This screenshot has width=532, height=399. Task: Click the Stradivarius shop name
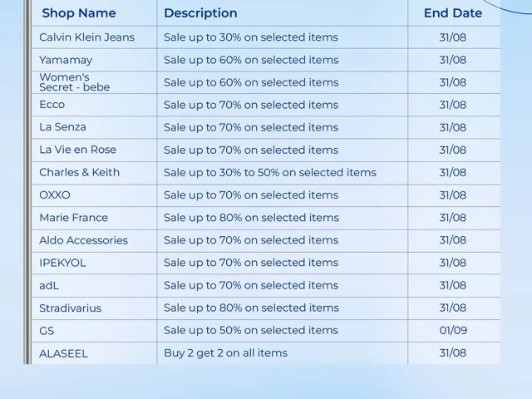tap(70, 308)
